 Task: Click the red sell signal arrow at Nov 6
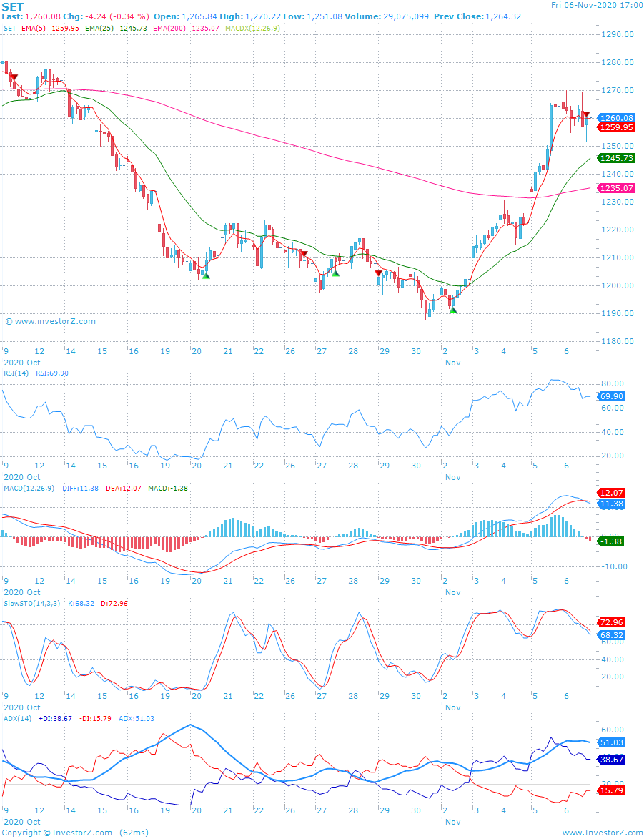point(586,114)
